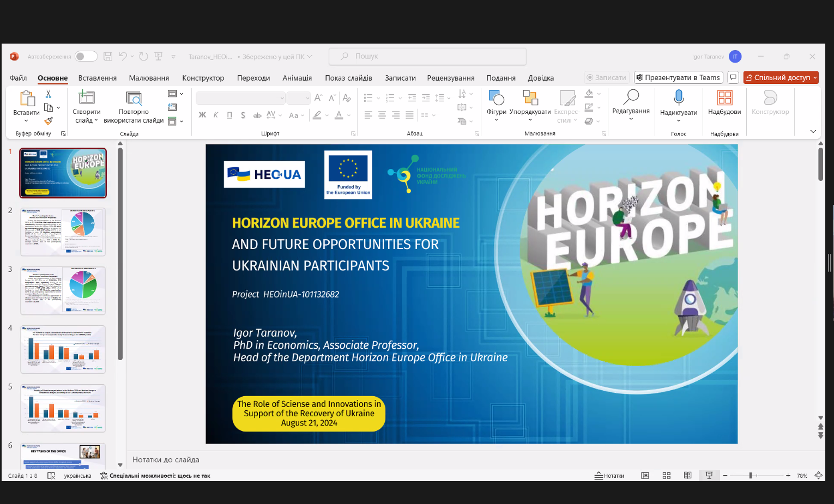The image size is (834, 504).
Task: Click the Copy icon in Буфер обміну
Action: (49, 107)
